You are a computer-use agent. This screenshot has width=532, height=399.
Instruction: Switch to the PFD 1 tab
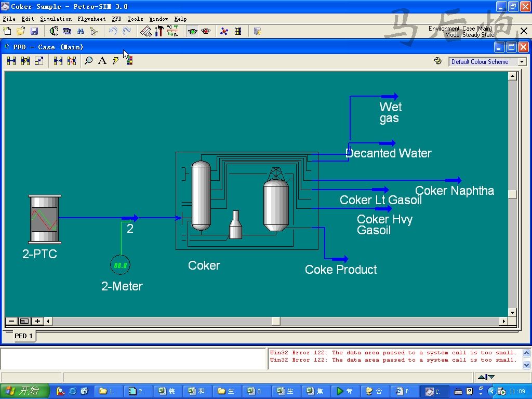(x=23, y=336)
